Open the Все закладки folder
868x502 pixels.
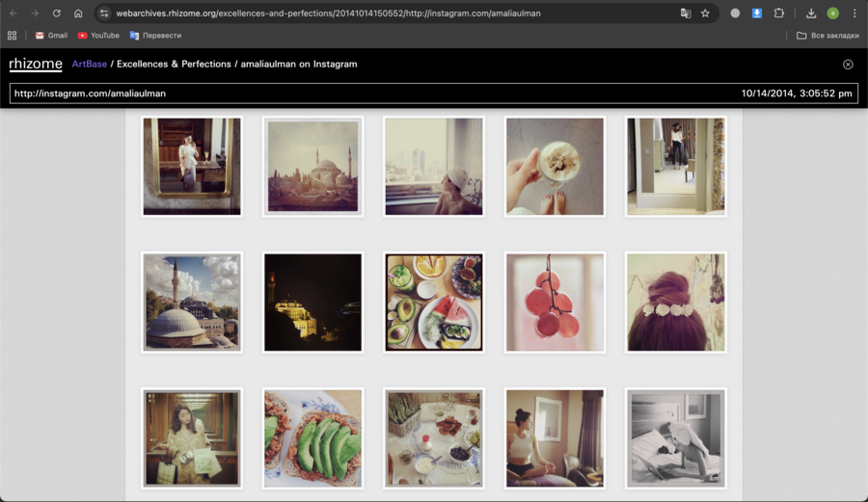click(827, 36)
